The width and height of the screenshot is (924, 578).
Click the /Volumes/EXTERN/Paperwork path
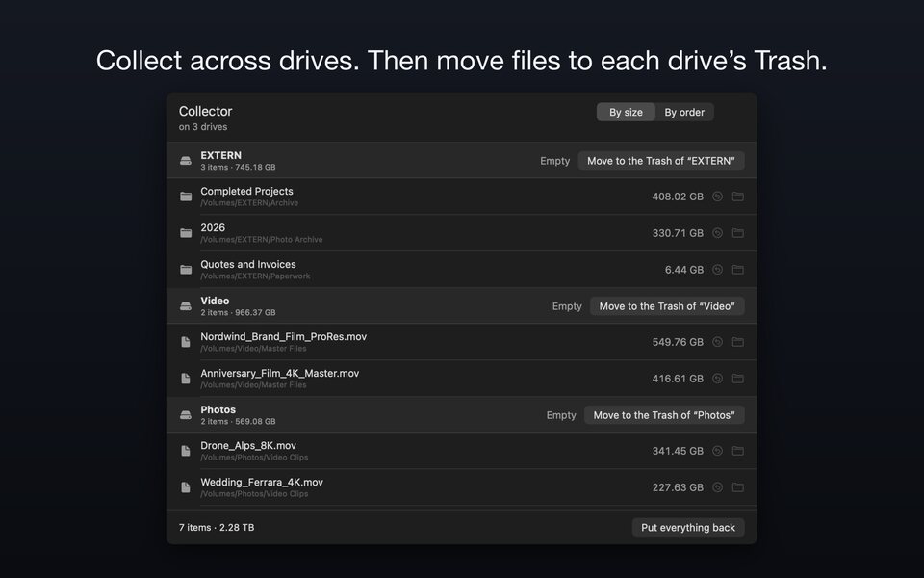pos(255,276)
